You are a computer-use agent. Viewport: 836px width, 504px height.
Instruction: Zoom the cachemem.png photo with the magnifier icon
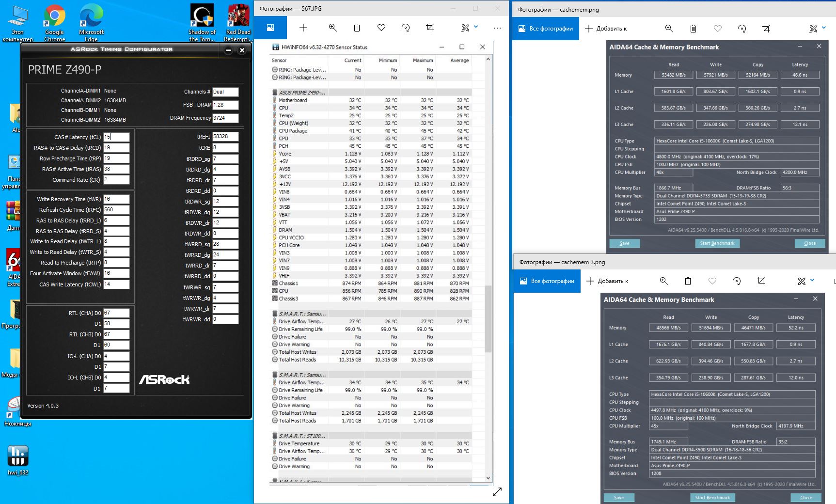tap(669, 29)
